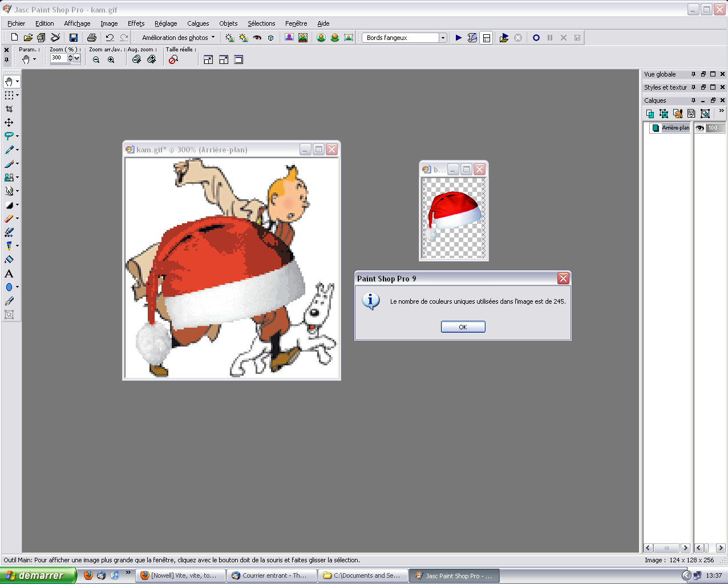The height and width of the screenshot is (584, 728).
Task: Select the Pen vector tool
Action: coord(9,301)
